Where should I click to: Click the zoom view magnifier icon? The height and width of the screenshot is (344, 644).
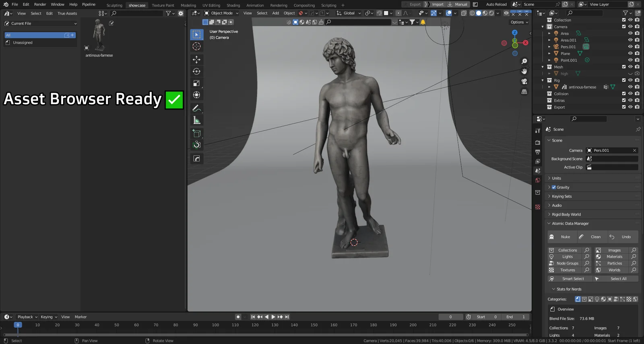click(524, 61)
